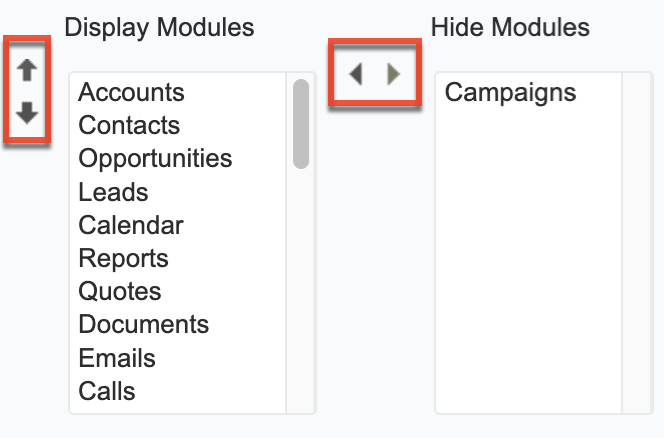Select the Calendar module entry

(x=131, y=225)
